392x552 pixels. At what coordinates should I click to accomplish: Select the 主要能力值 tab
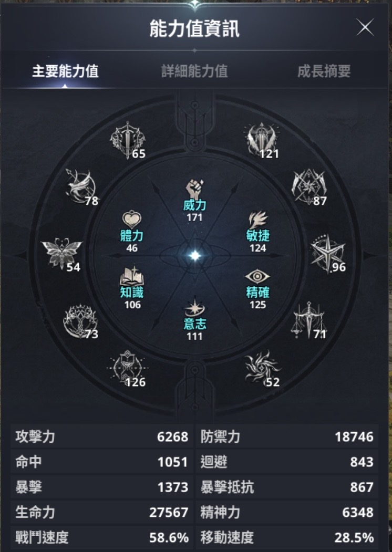[65, 71]
